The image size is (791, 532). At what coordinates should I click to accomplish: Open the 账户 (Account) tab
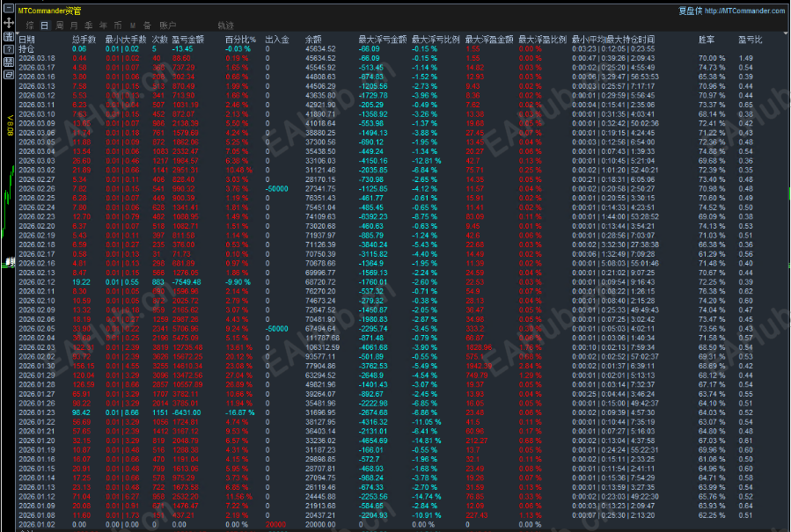tap(168, 25)
